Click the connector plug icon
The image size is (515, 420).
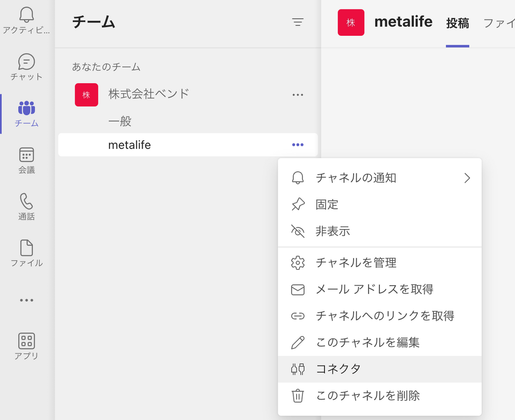298,369
